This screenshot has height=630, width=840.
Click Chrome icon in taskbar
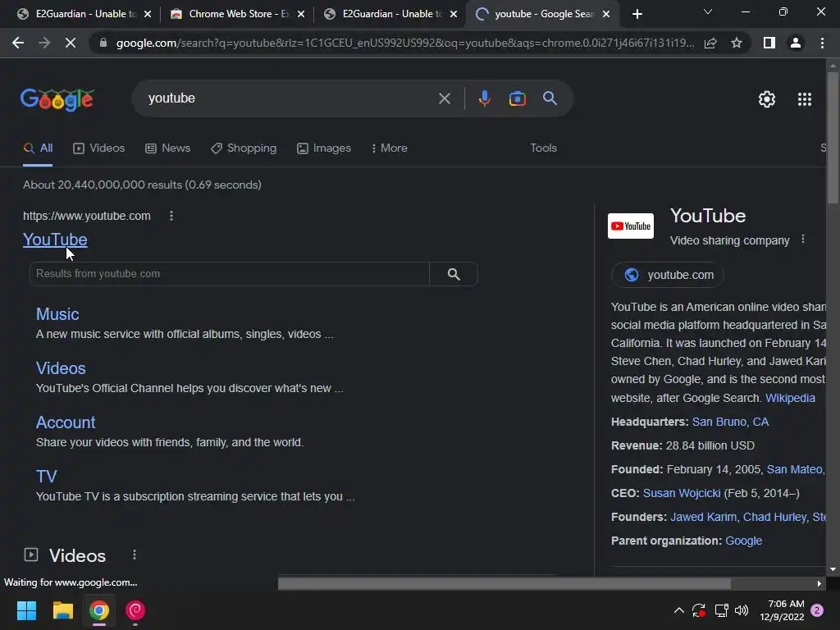99,610
